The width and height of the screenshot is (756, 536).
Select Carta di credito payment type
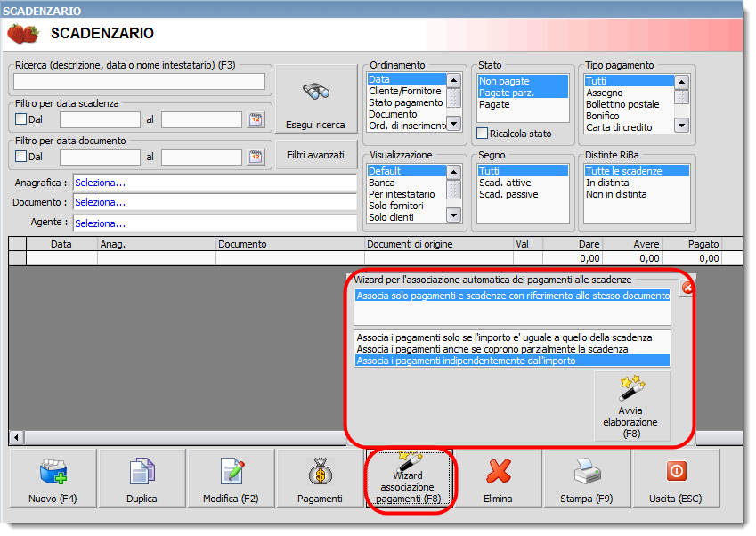(x=630, y=127)
